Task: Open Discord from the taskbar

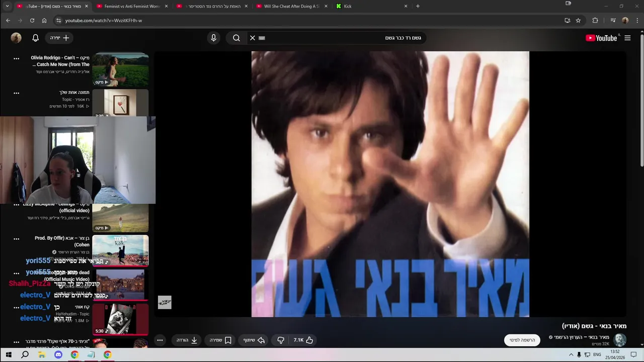Action: [x=58, y=354]
